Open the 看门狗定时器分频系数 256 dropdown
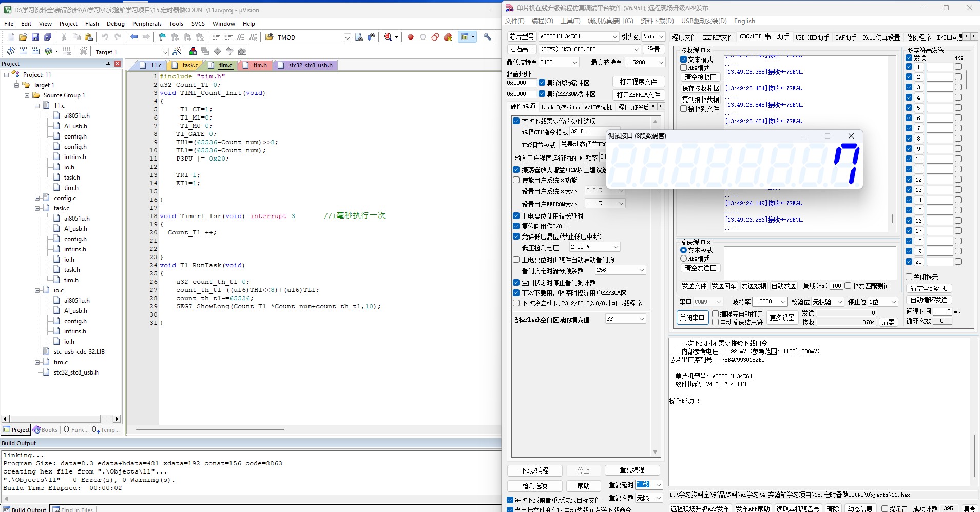Viewport: 980px width, 512px height. [641, 270]
